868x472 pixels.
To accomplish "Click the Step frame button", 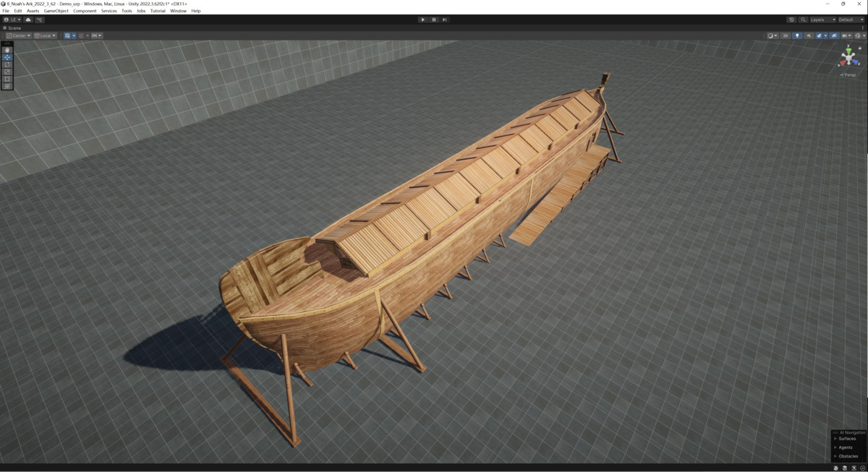I will click(x=444, y=20).
